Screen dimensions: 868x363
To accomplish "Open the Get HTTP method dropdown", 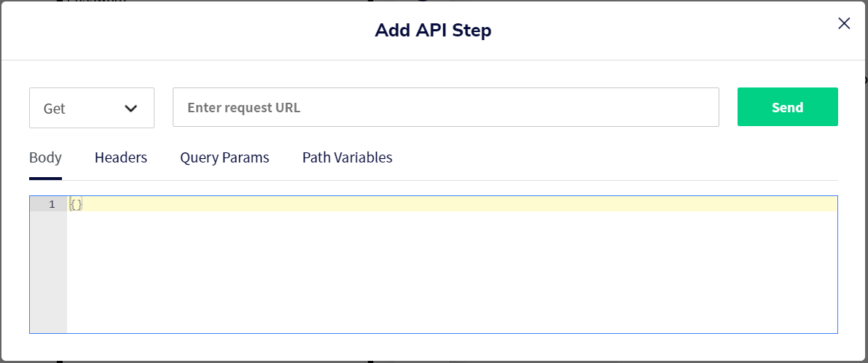I will [x=92, y=108].
